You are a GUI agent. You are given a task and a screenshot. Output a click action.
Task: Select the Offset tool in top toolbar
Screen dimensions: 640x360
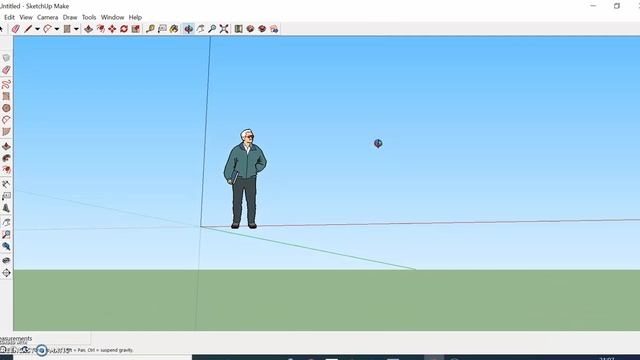[100, 29]
